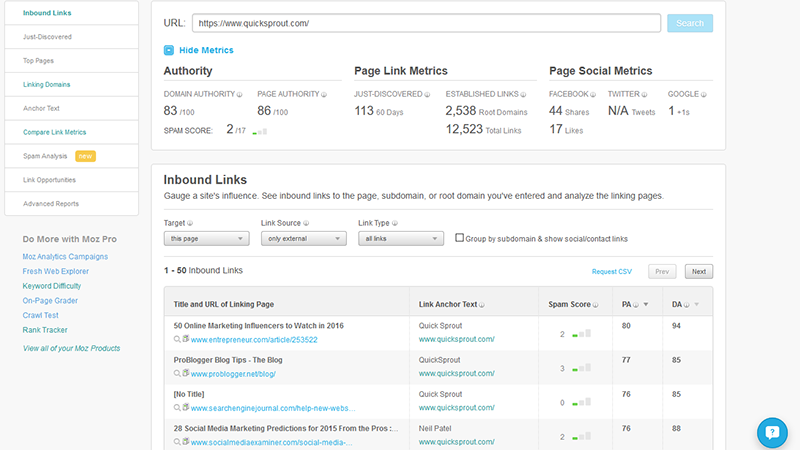Open Top Pages sidebar item

(71, 61)
